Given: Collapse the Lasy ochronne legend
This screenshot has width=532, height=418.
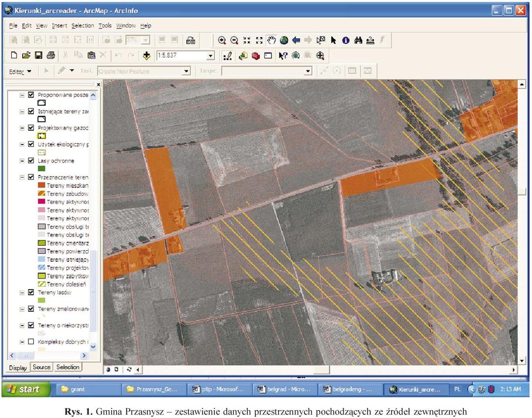Looking at the screenshot, I should point(22,161).
